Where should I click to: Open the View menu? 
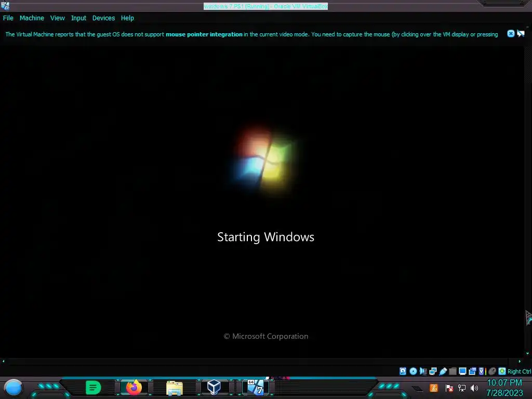(57, 18)
